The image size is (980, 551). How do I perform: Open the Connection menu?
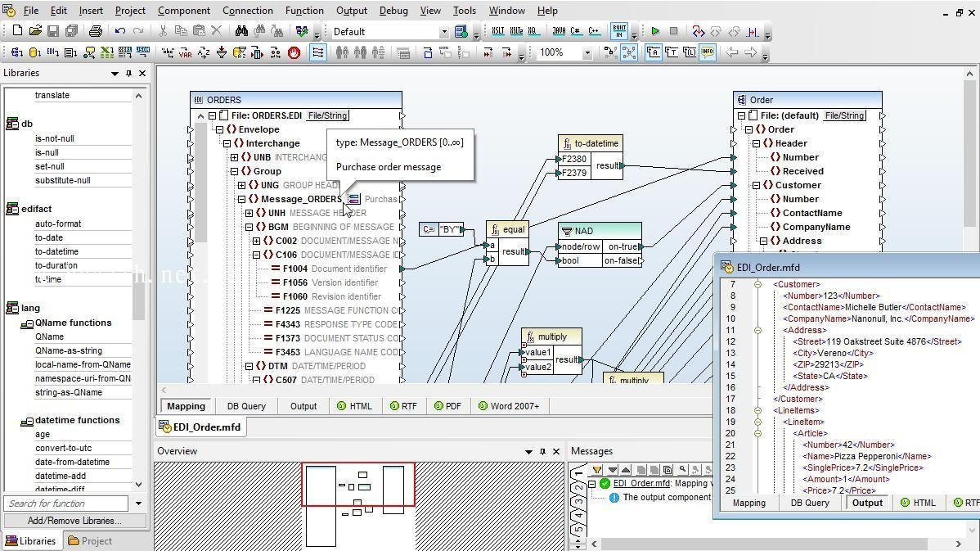click(x=248, y=11)
